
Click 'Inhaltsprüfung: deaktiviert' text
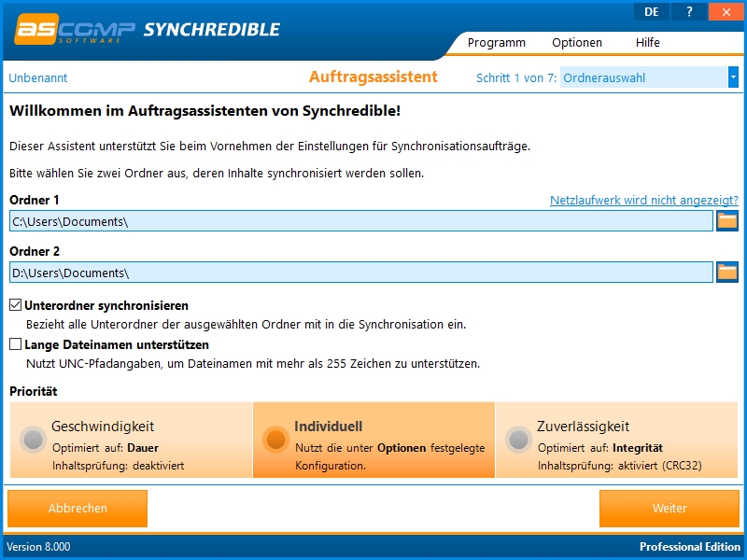click(119, 465)
